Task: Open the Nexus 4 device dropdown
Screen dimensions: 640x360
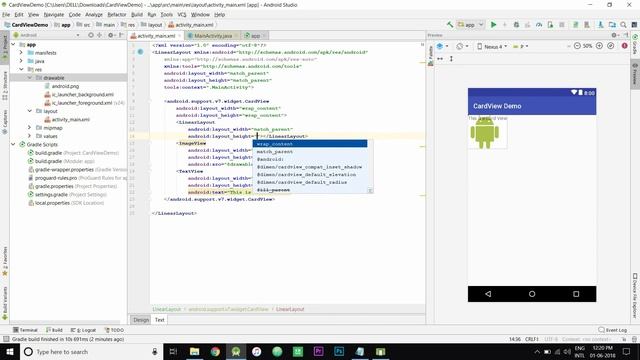Action: click(492, 47)
